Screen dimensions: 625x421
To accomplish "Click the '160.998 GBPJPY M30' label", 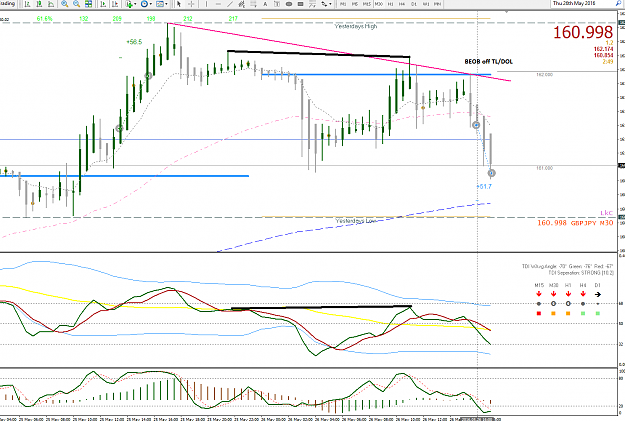I will 575,223.
